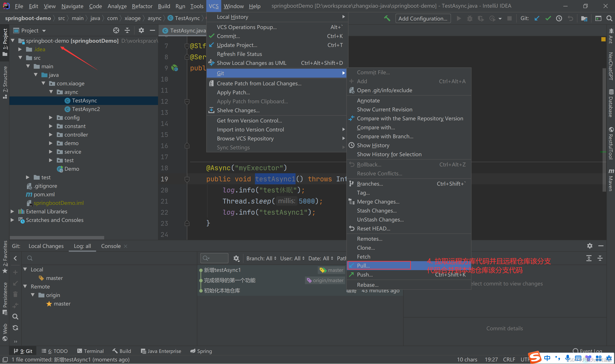Expand the External Libraries node
The height and width of the screenshot is (364, 615).
click(12, 211)
